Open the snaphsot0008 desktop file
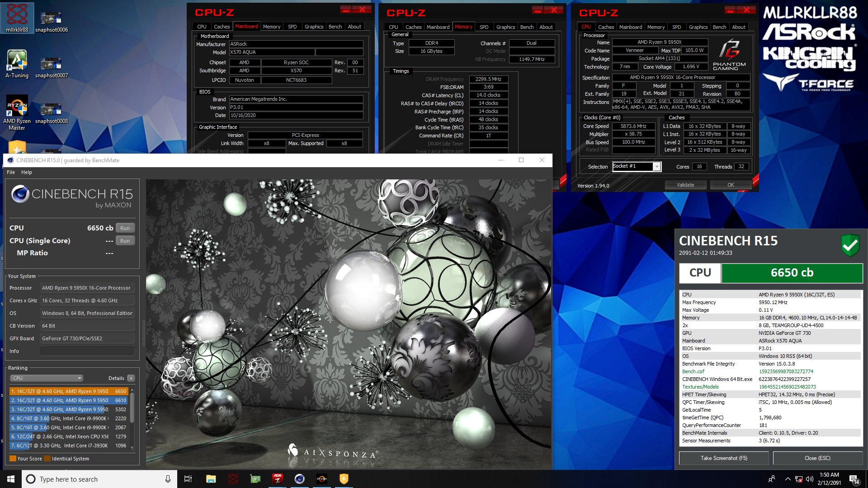 pyautogui.click(x=52, y=113)
